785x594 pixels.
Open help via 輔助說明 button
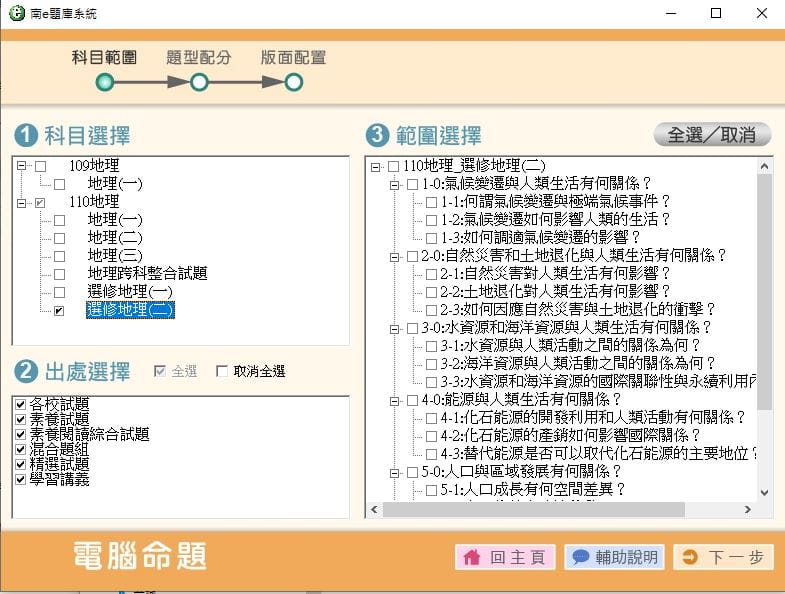(614, 557)
